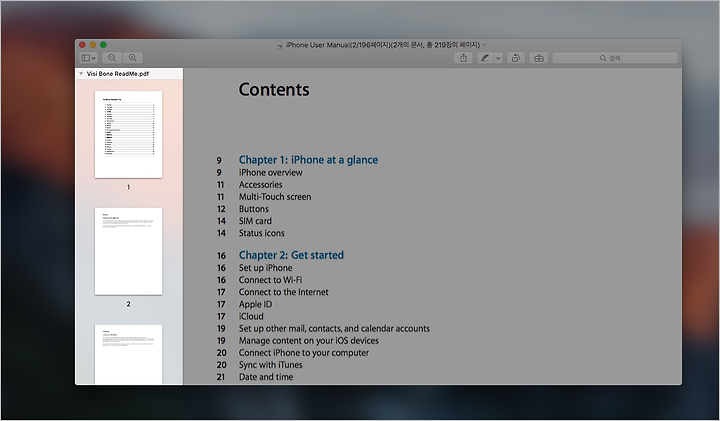Viewport: 720px width, 421px height.
Task: Go to Multi-Touch screen entry
Action: coord(275,196)
